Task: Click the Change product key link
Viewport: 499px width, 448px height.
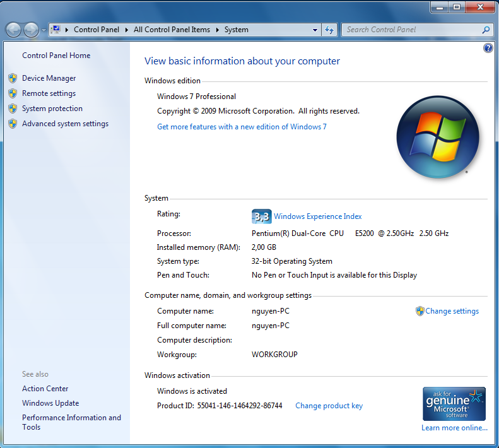Action: click(x=329, y=406)
